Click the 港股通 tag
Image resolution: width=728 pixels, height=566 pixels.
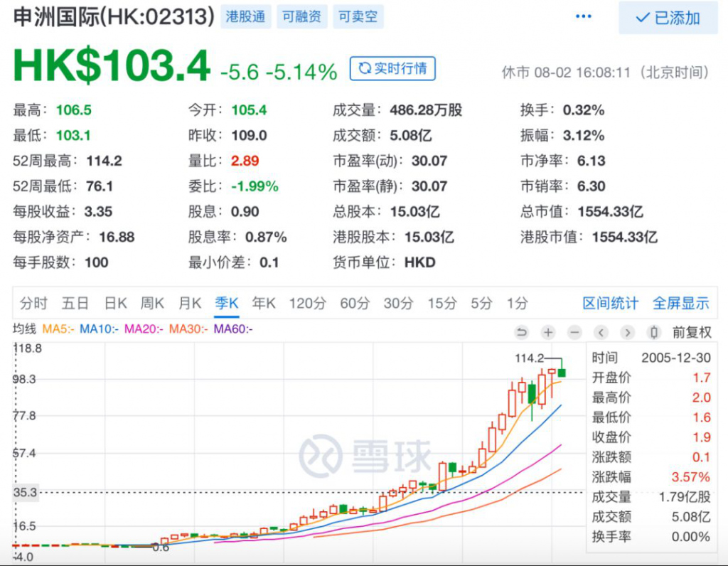pyautogui.click(x=245, y=17)
